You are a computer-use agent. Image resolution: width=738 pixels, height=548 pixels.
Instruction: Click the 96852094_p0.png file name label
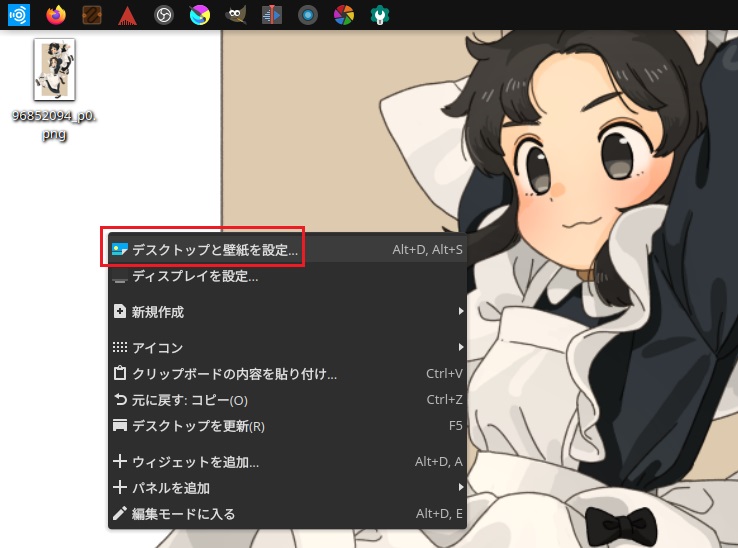point(54,125)
